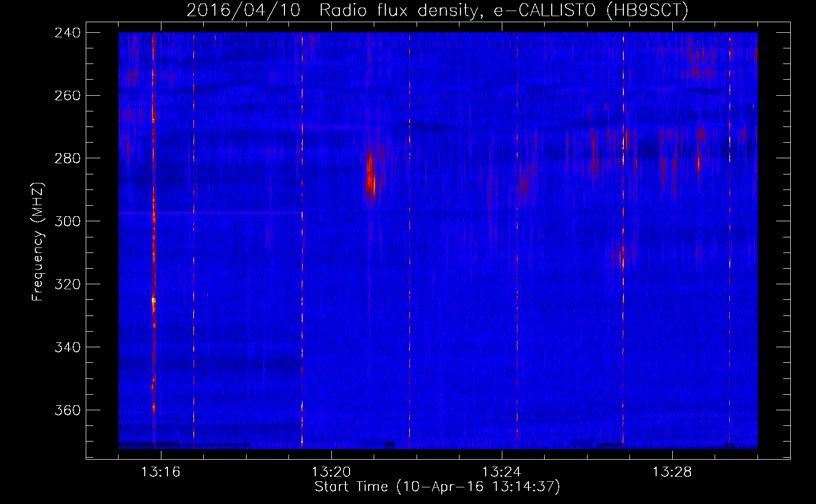
Task: Click the 300 frequency tick label
Action: point(68,221)
